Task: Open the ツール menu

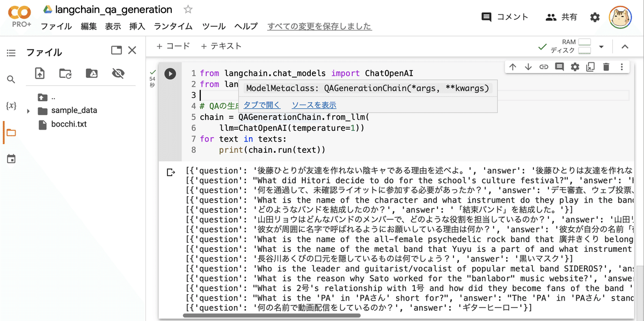Action: pyautogui.click(x=214, y=26)
